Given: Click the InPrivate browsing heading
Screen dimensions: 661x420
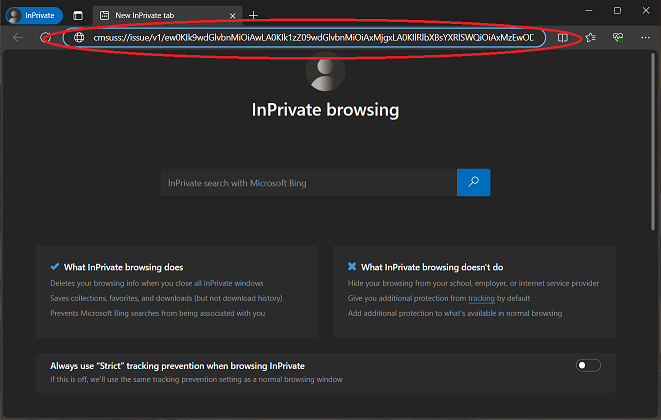Looking at the screenshot, I should (325, 110).
